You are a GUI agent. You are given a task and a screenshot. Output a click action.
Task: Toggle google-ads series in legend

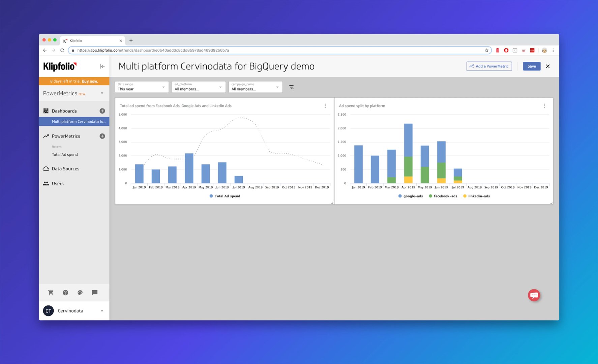[x=411, y=196]
